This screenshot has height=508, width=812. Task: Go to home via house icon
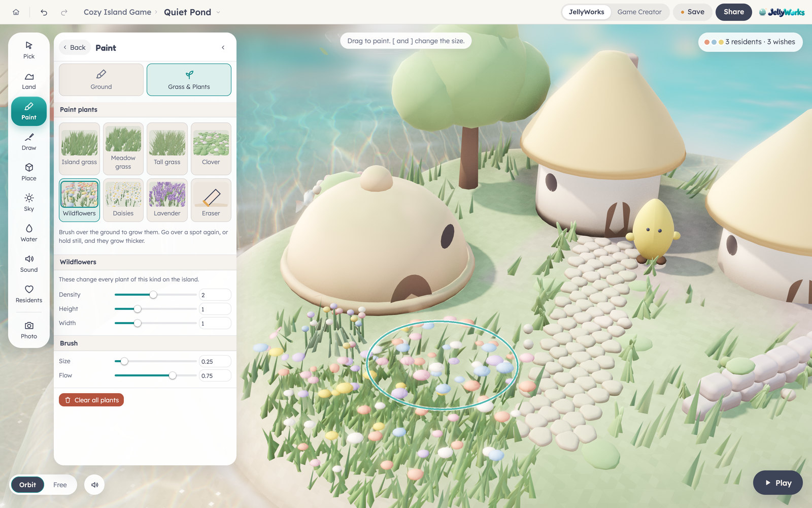(16, 12)
